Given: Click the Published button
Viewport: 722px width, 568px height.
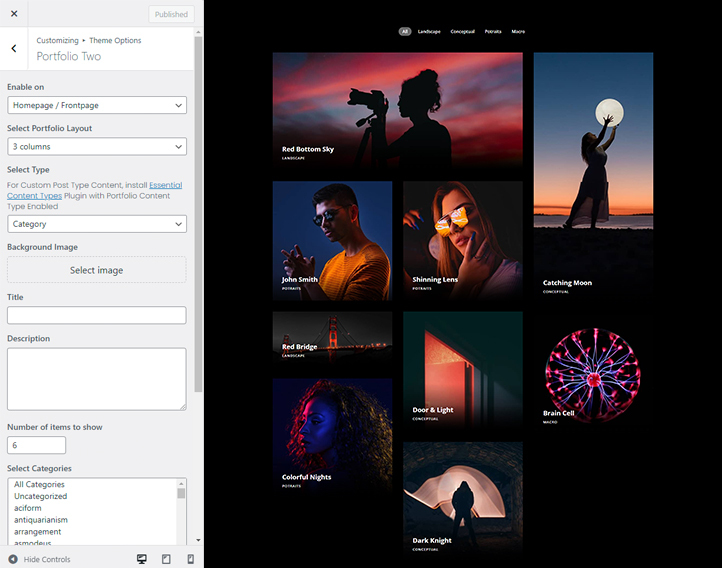Looking at the screenshot, I should pyautogui.click(x=171, y=14).
